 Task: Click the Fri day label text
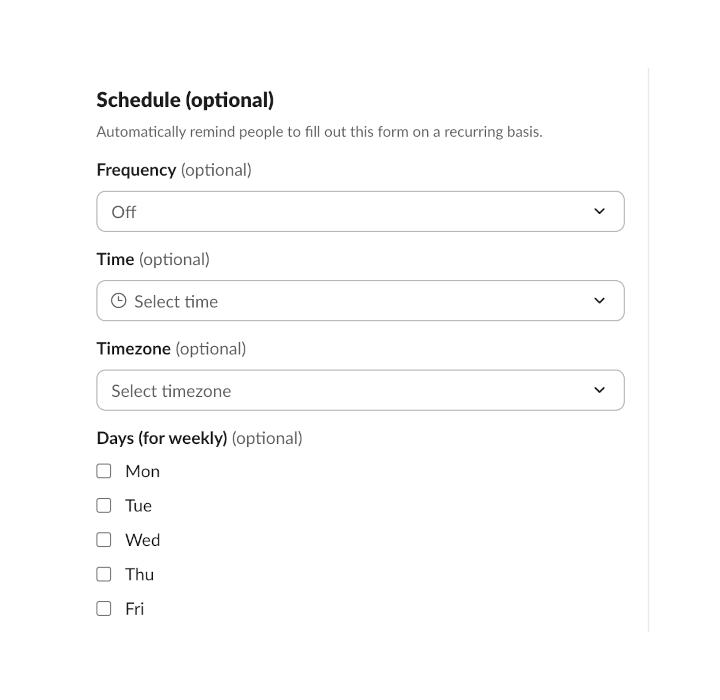point(134,608)
